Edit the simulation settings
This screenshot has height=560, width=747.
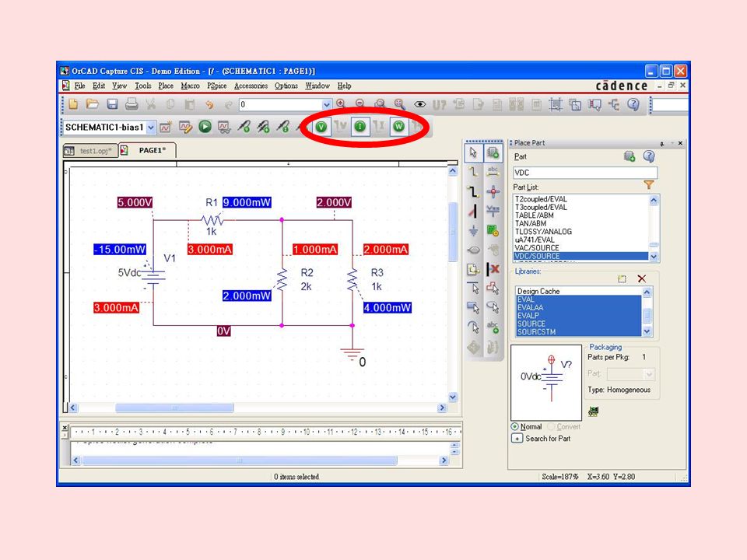pyautogui.click(x=185, y=127)
